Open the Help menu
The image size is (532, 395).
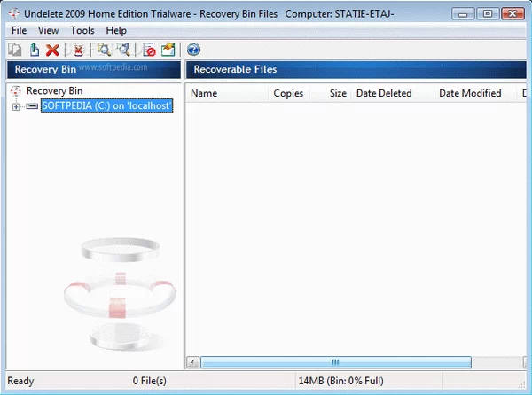(116, 30)
